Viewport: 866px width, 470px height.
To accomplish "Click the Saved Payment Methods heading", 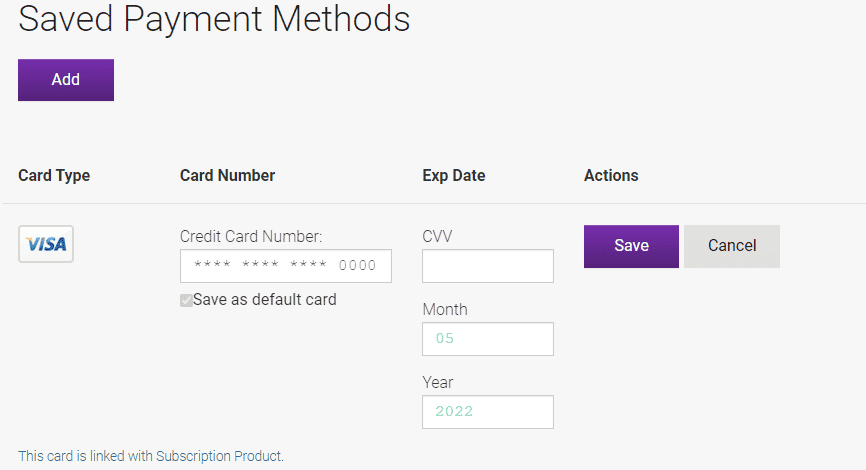I will [x=214, y=19].
